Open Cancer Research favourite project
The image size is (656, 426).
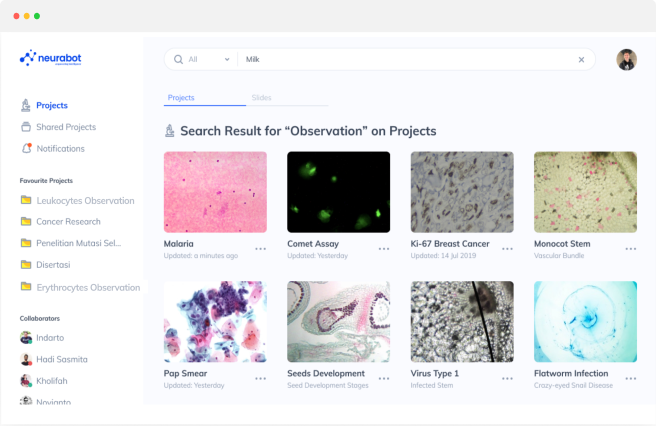pos(68,222)
